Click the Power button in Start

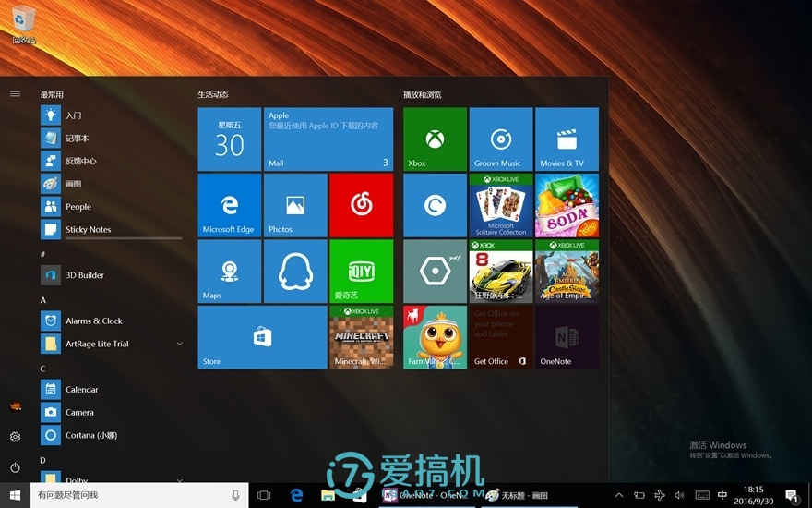(15, 467)
